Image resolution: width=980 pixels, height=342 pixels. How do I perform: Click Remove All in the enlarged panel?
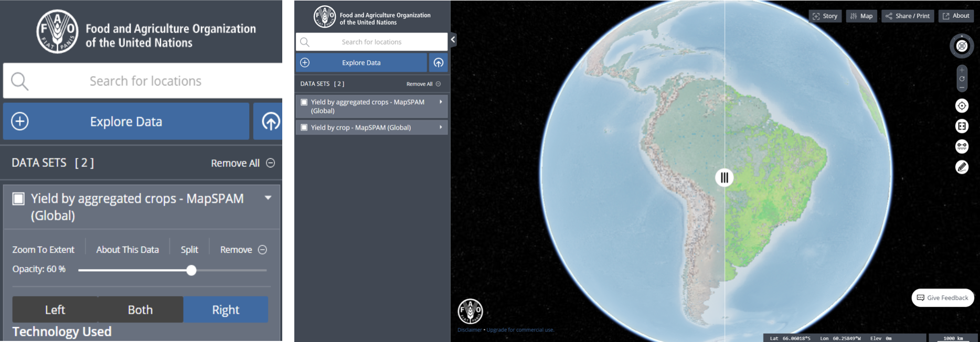(242, 163)
